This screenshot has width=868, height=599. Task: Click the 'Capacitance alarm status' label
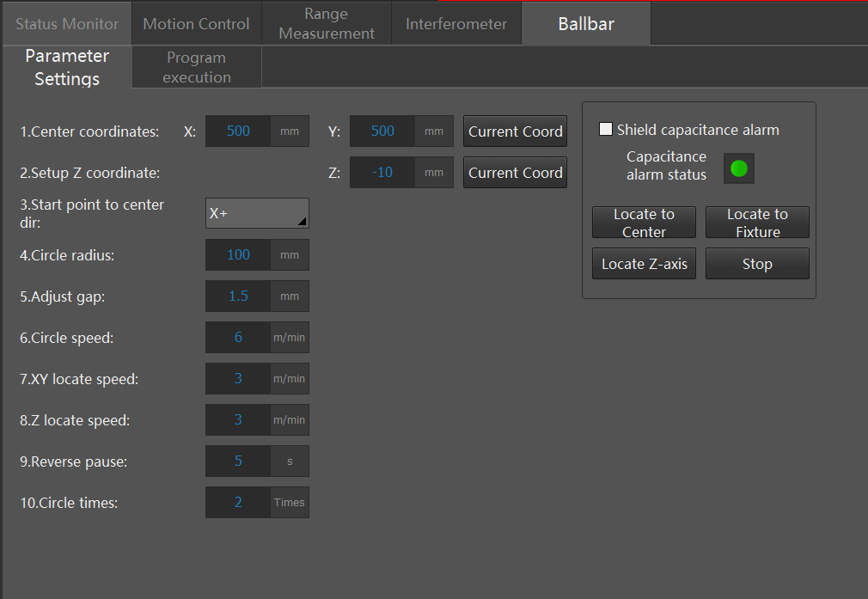click(x=667, y=166)
